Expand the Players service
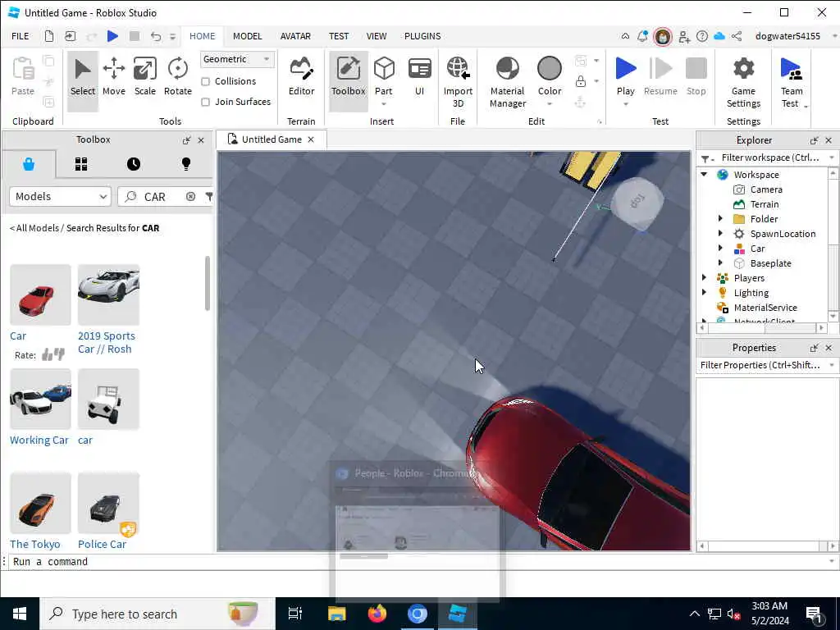This screenshot has height=630, width=840. coord(704,278)
